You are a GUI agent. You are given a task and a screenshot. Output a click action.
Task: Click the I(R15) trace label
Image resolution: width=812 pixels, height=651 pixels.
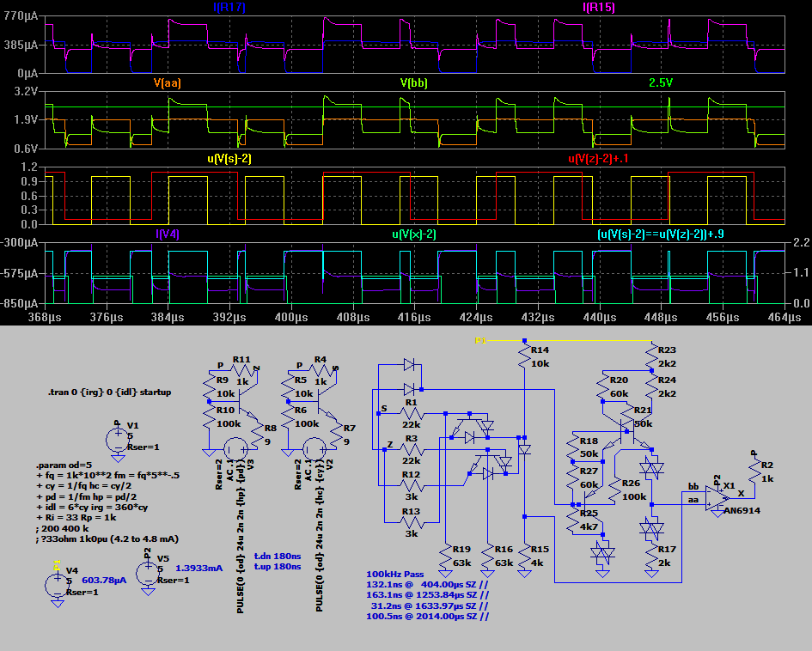coord(599,8)
